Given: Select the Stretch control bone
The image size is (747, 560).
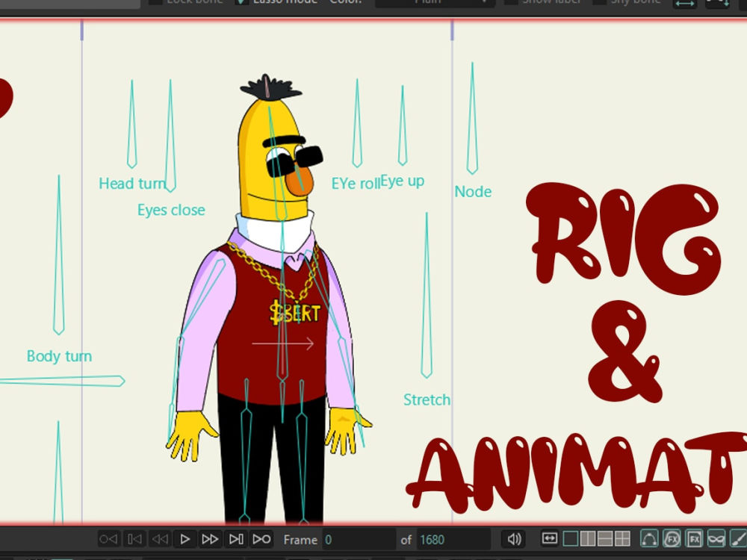Looking at the screenshot, I should [x=427, y=295].
